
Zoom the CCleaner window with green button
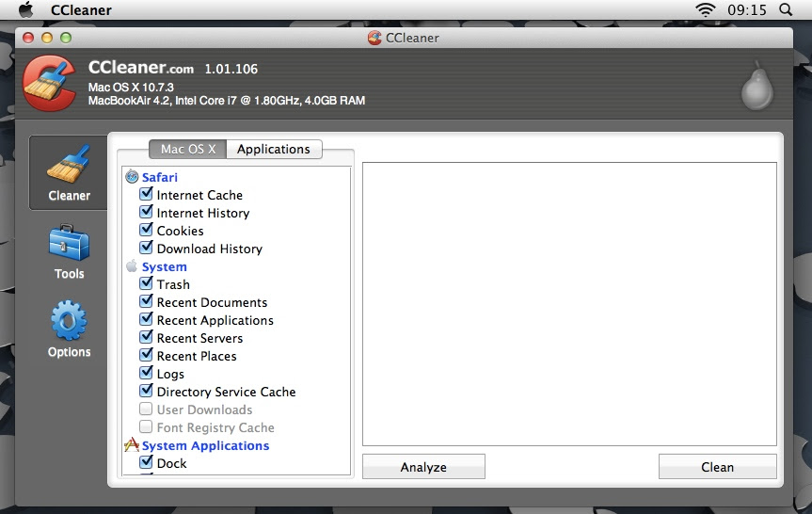tap(66, 38)
